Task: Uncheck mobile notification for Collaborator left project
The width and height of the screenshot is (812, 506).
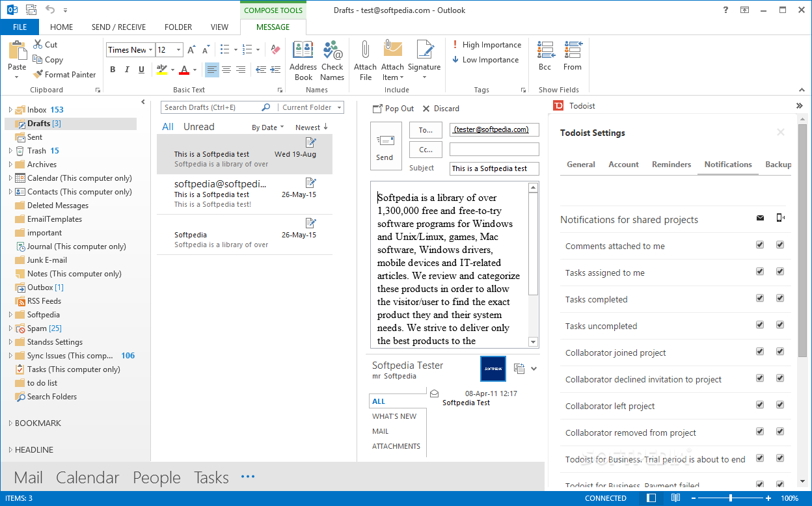Action: click(780, 405)
